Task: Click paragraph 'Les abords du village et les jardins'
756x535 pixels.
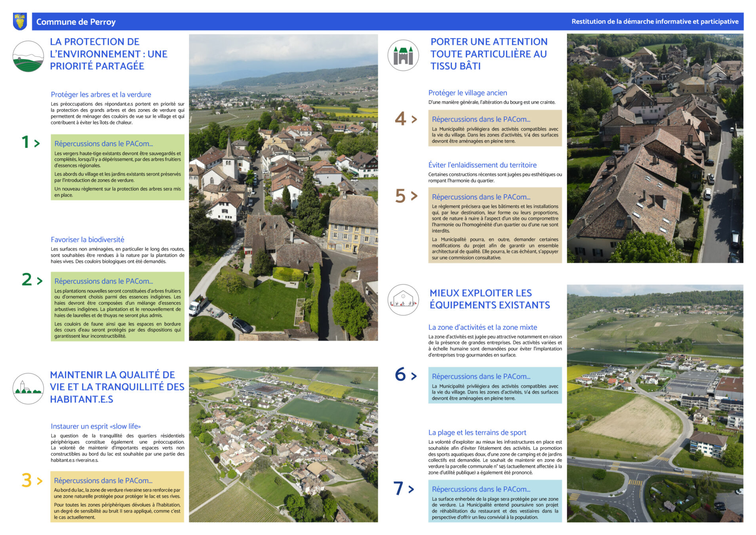Action: pyautogui.click(x=118, y=177)
